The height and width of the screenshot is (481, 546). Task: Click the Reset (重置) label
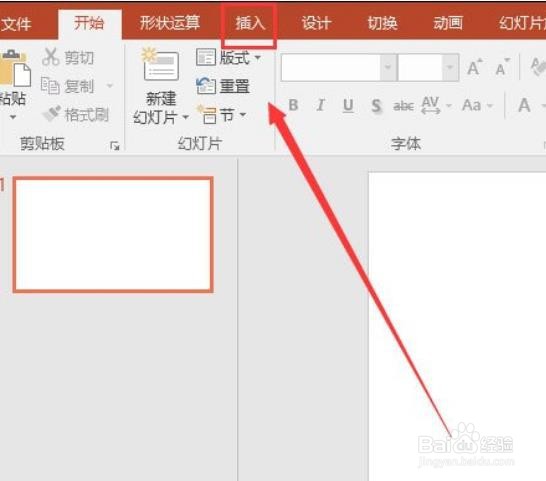pos(235,86)
